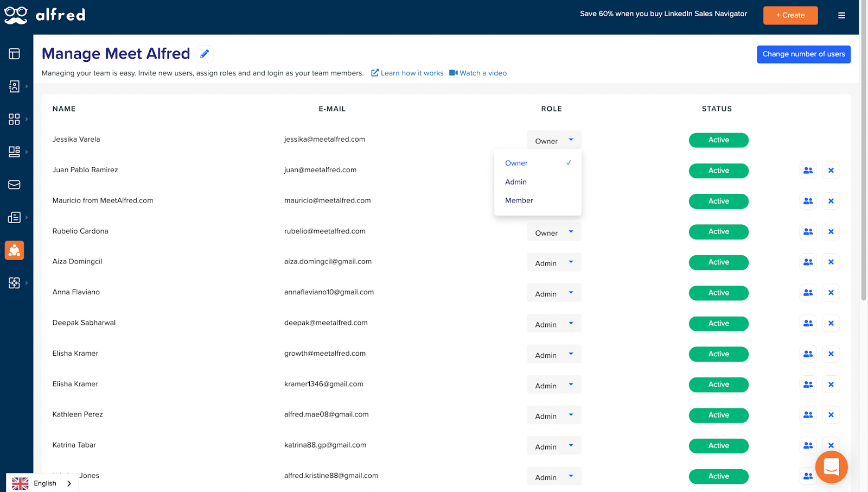Viewport: 868px width, 492px height.
Task: Open role dropdown for kramer1346@gmail.com
Action: click(x=554, y=384)
